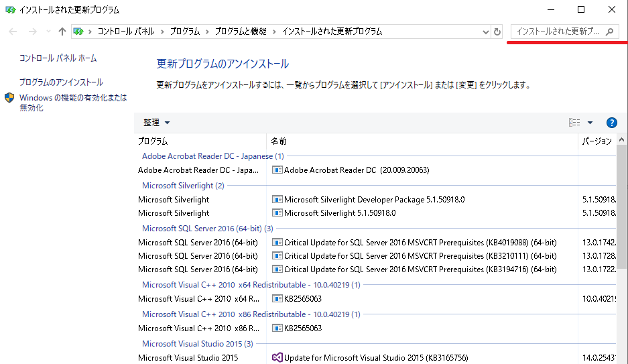Screen dimensions: 628x364
Task: Click the address bar control panel icon
Action: point(78,32)
